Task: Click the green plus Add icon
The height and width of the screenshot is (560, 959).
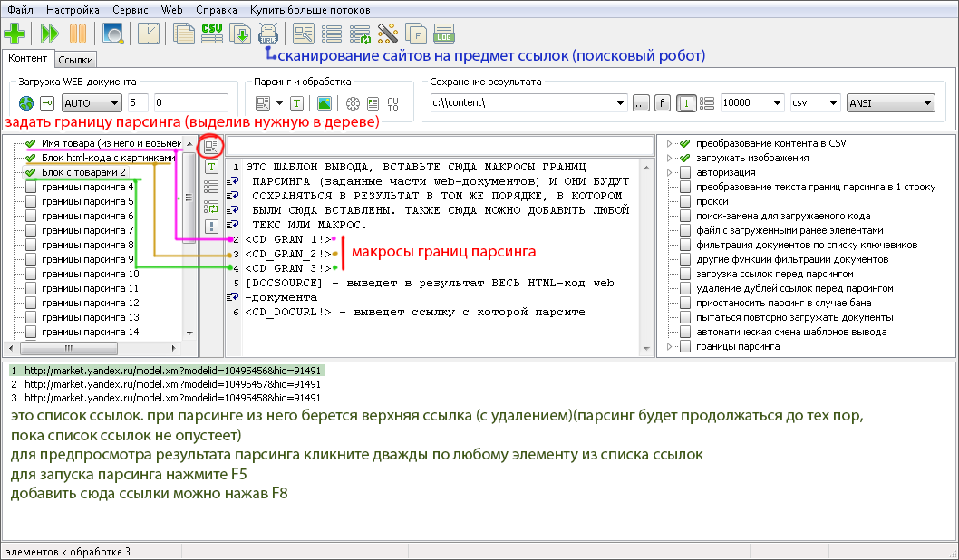Action: 15,34
